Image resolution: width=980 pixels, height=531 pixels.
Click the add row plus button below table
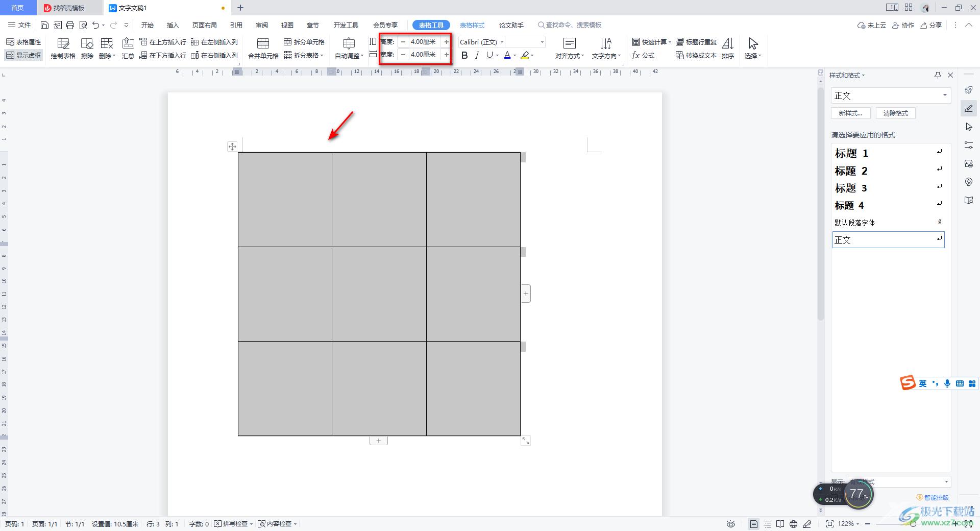378,441
